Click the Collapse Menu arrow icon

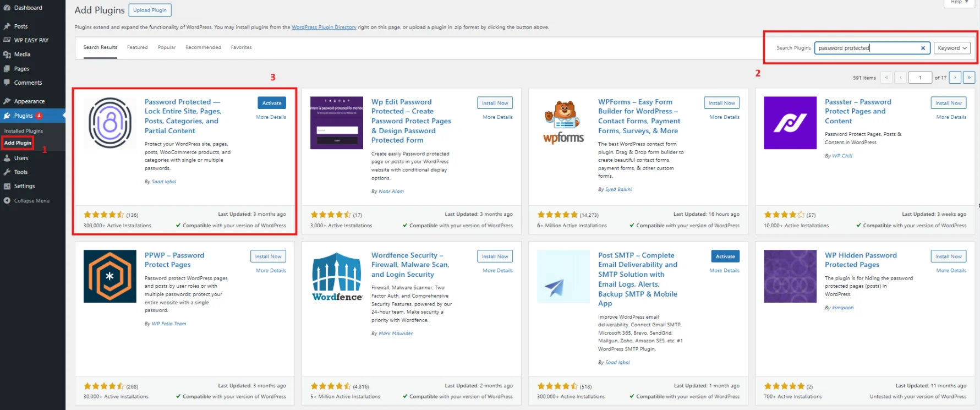tap(7, 200)
